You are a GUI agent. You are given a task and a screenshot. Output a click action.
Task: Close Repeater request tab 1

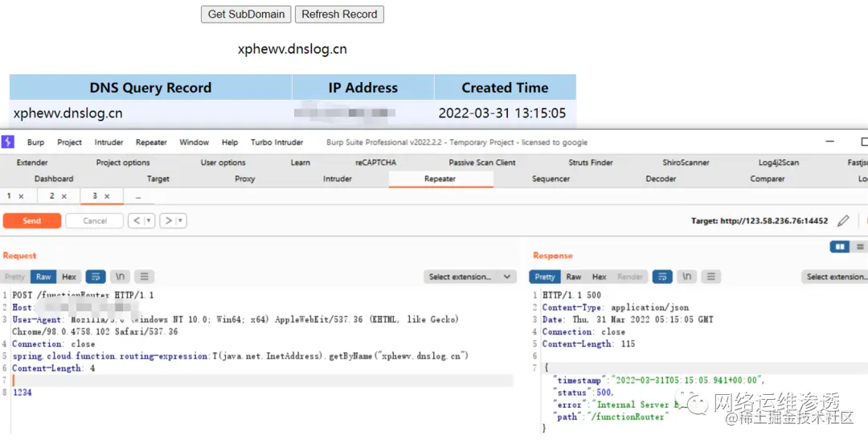click(x=21, y=196)
